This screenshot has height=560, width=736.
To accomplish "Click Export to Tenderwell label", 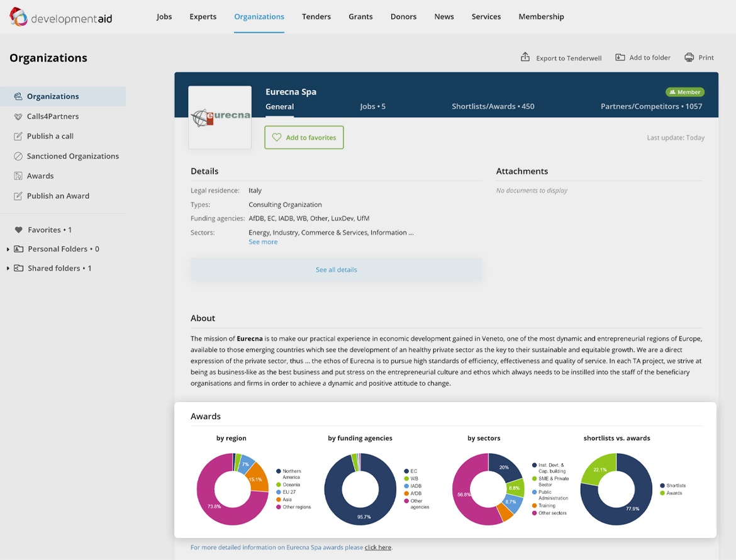I will [569, 58].
